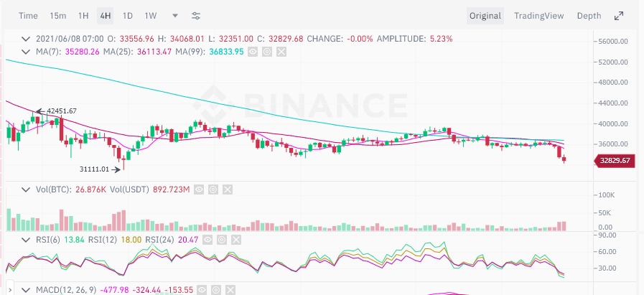Open more time intervals dropdown
This screenshot has height=295, width=644.
pyautogui.click(x=175, y=16)
